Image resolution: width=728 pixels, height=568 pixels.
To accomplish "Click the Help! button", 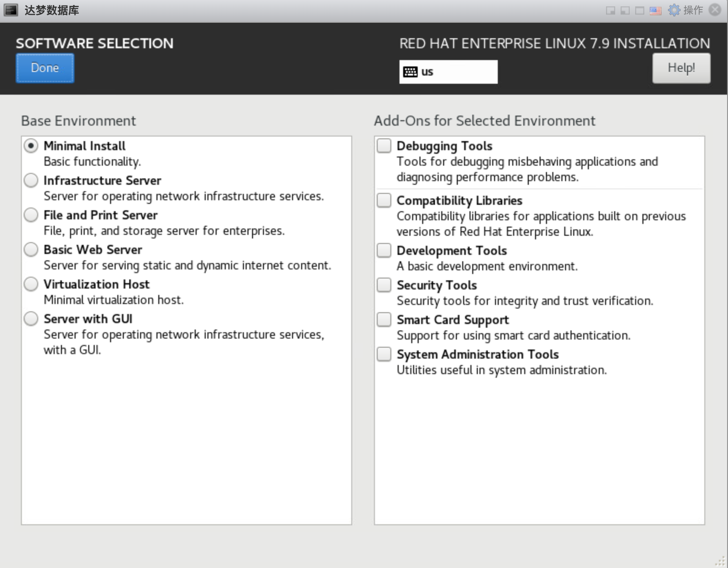I will (681, 68).
